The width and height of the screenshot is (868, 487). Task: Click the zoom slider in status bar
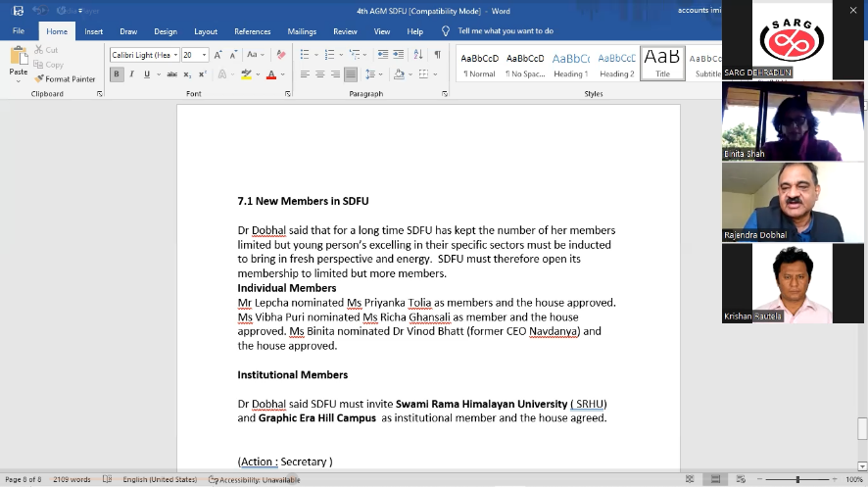pyautogui.click(x=797, y=479)
